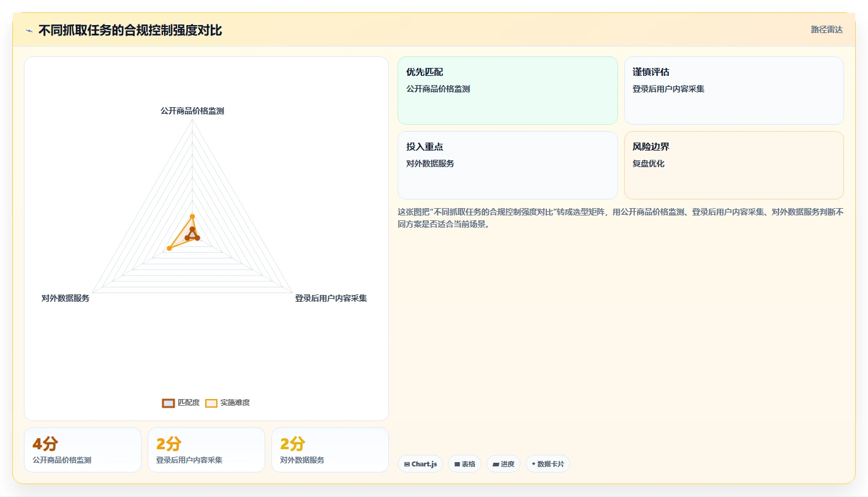Click 复盘优化 text in 风险边界 card
868x497 pixels.
coord(649,163)
